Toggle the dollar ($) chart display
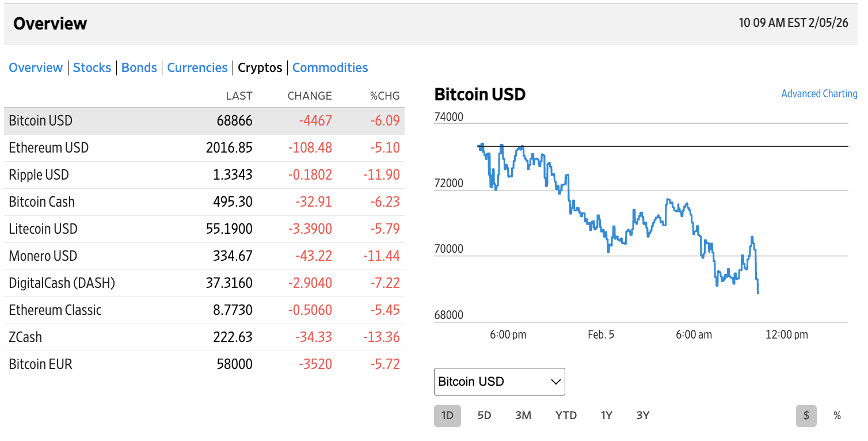 tap(806, 416)
